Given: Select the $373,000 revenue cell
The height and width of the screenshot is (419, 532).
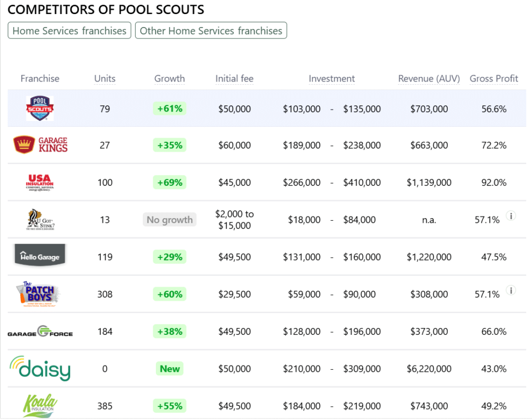Looking at the screenshot, I should pos(429,332).
